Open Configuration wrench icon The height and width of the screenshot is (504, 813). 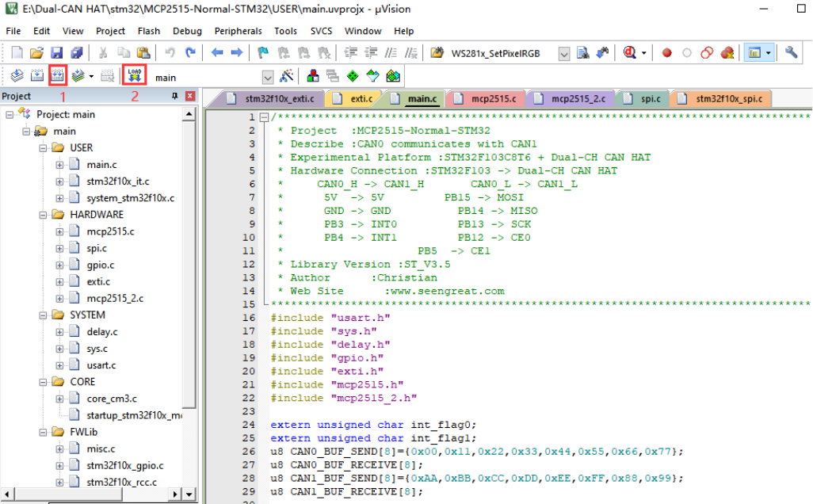pos(791,53)
